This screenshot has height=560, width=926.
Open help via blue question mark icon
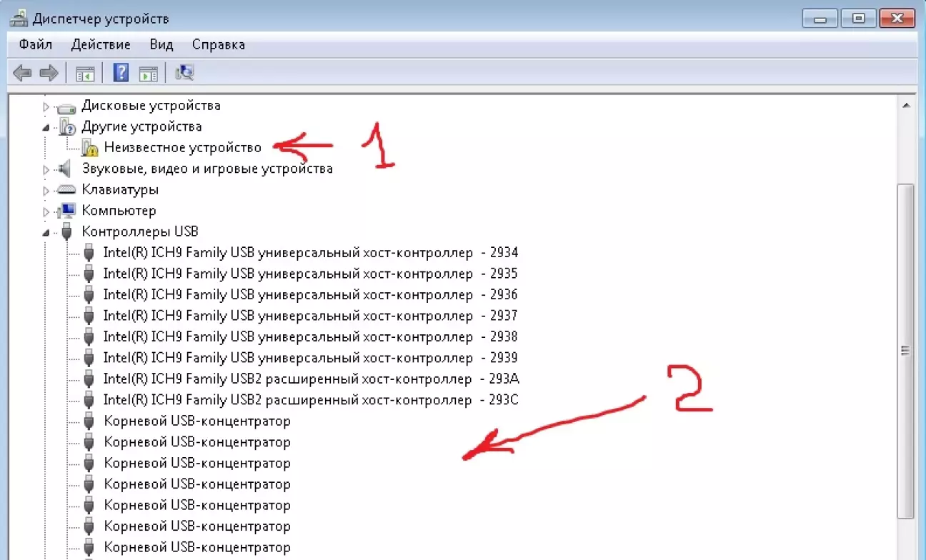pos(121,73)
